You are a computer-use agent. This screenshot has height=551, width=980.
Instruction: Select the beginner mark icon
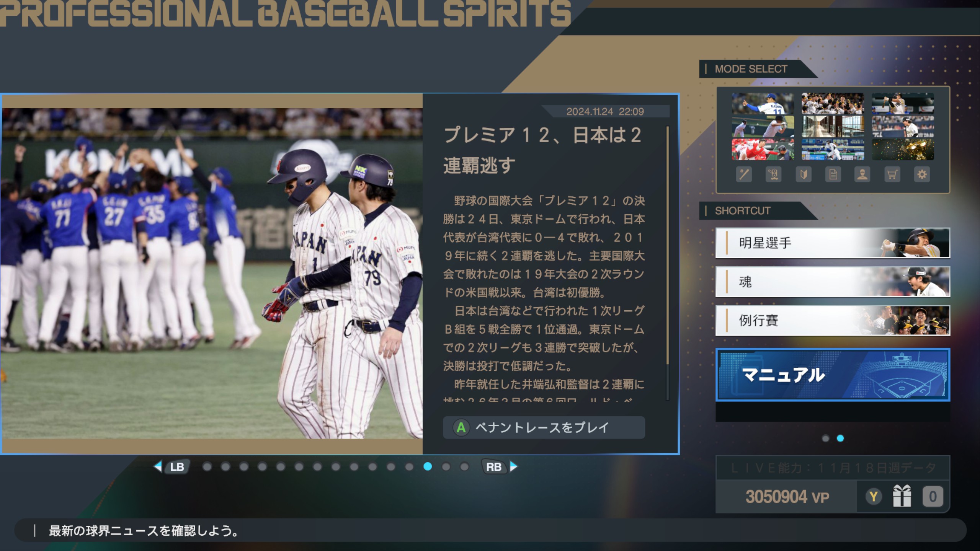click(803, 175)
